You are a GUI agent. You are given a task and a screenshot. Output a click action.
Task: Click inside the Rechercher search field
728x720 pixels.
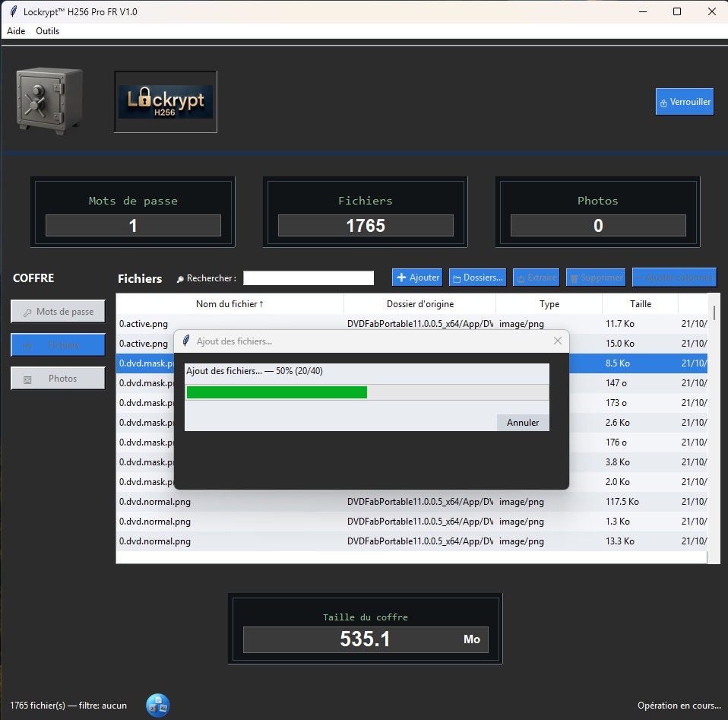pyautogui.click(x=308, y=278)
